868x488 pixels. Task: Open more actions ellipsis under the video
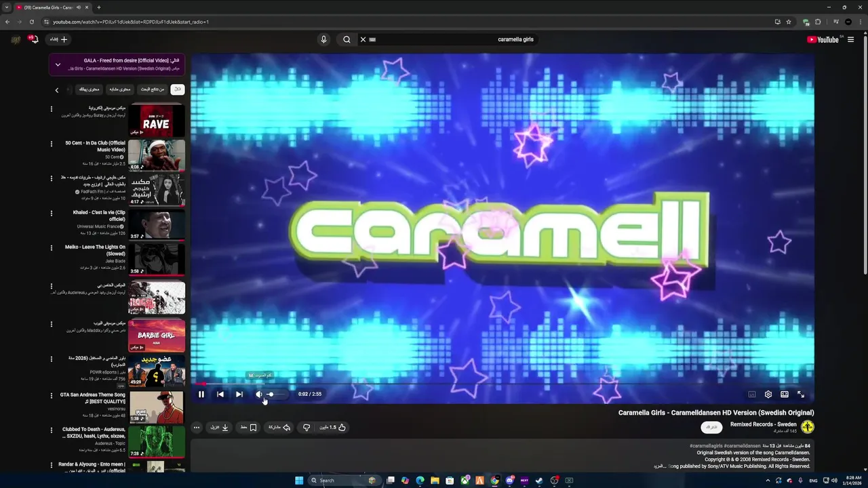pyautogui.click(x=197, y=428)
